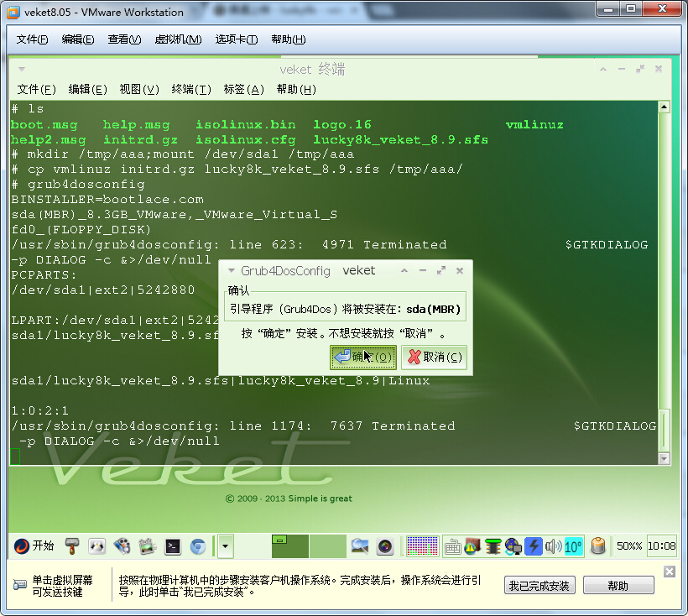Click the 10° weather temperature indicator

pyautogui.click(x=573, y=546)
